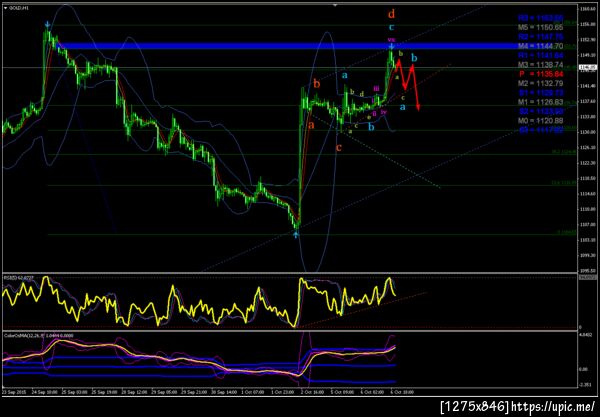Screen dimensions: 600x417
Task: Select the blue down-arrow at the September 24 peak
Action: tap(47, 24)
